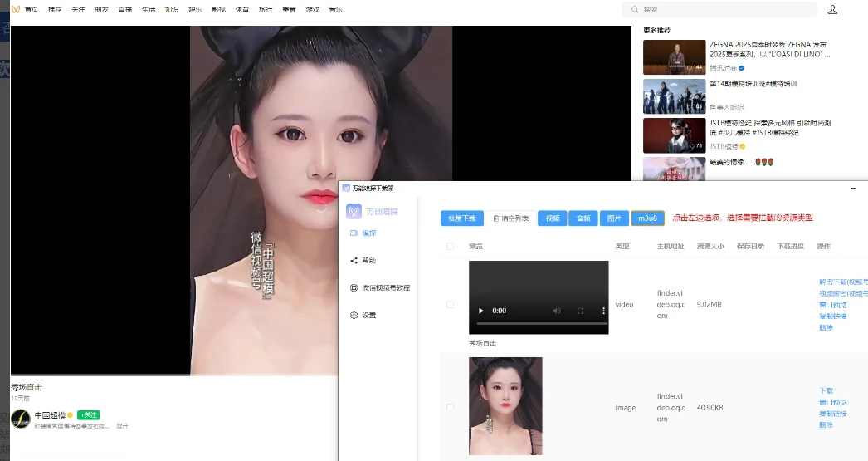The width and height of the screenshot is (868, 461).
Task: Select the 体育 category tab
Action: 242,9
